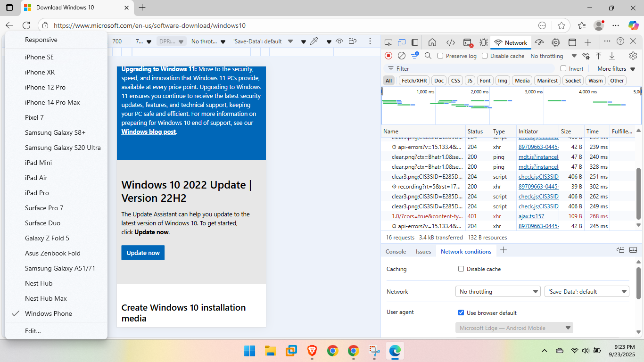
Task: Click the record network log button
Action: [388, 56]
